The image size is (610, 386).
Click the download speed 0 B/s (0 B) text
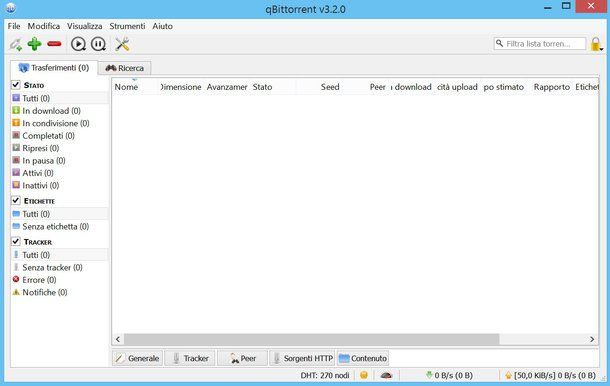[x=454, y=375]
